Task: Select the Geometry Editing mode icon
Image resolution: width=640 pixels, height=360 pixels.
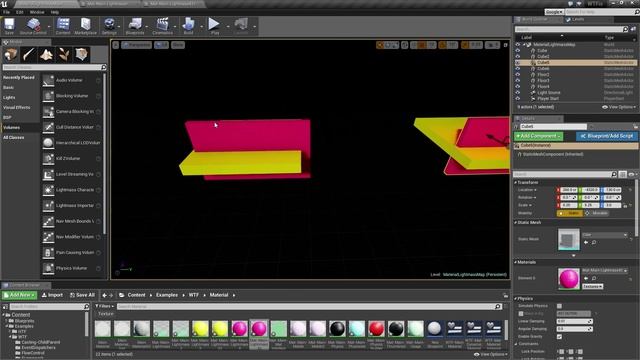Action: [82, 54]
